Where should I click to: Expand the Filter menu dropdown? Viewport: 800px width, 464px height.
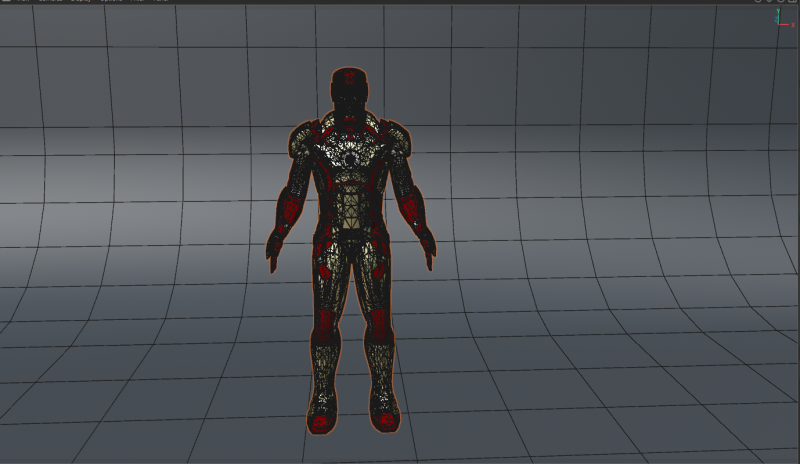(x=136, y=1)
